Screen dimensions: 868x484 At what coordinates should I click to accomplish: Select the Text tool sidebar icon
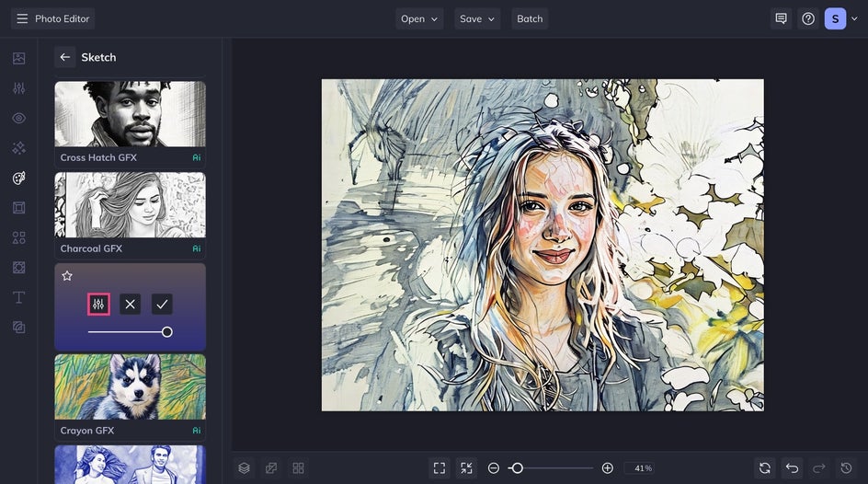coord(18,297)
